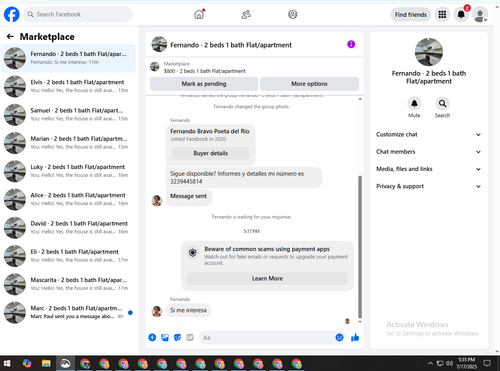Open the apps grid menu icon

click(x=442, y=14)
